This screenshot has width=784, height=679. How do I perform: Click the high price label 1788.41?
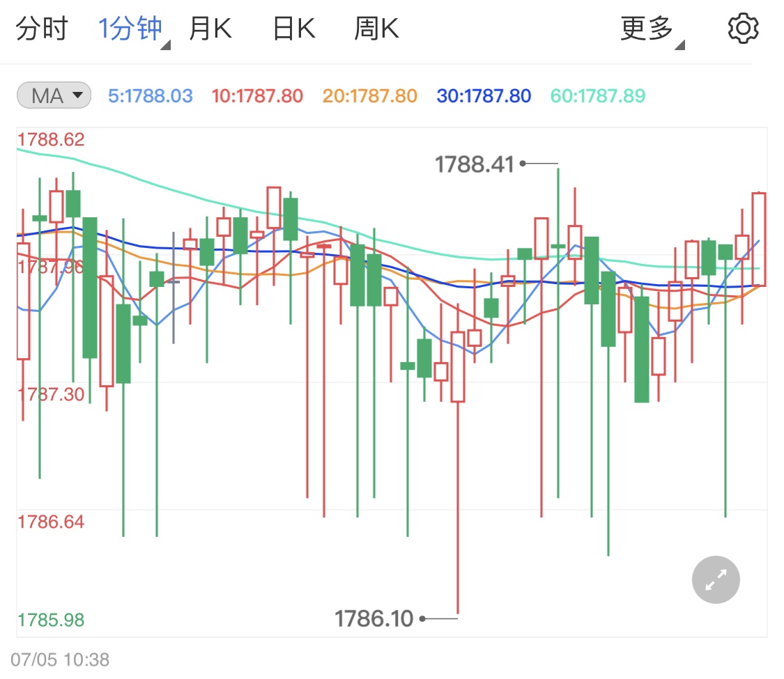pos(475,164)
